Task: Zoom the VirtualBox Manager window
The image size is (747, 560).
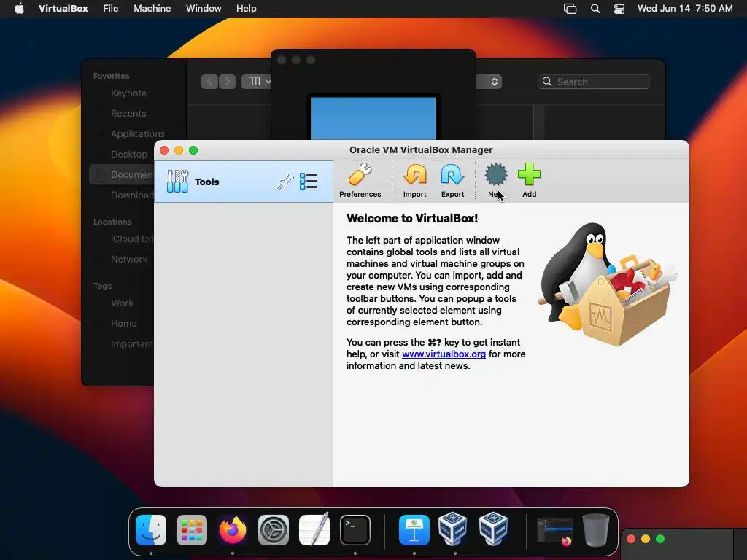Action: (x=193, y=150)
